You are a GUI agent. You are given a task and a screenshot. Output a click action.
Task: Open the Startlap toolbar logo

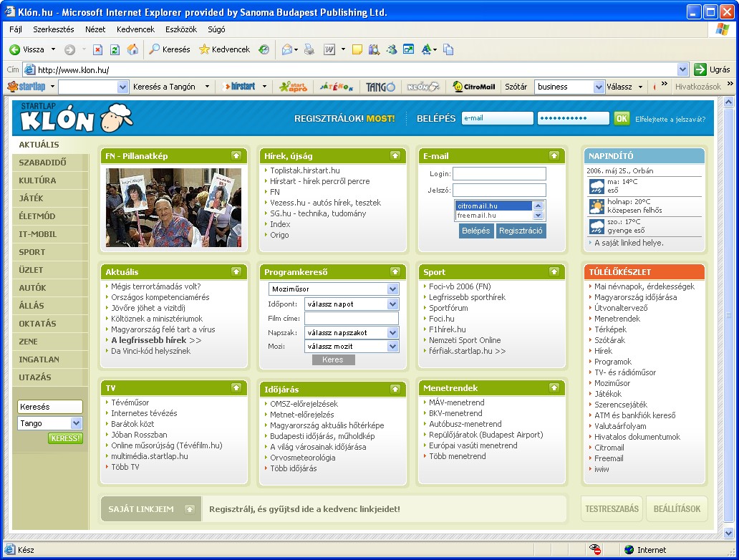27,87
